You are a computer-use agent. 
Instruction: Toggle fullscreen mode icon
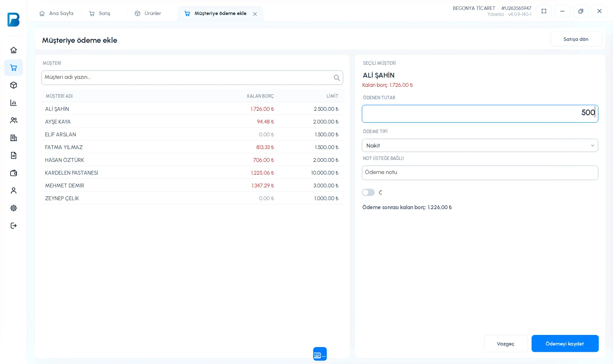click(x=544, y=11)
